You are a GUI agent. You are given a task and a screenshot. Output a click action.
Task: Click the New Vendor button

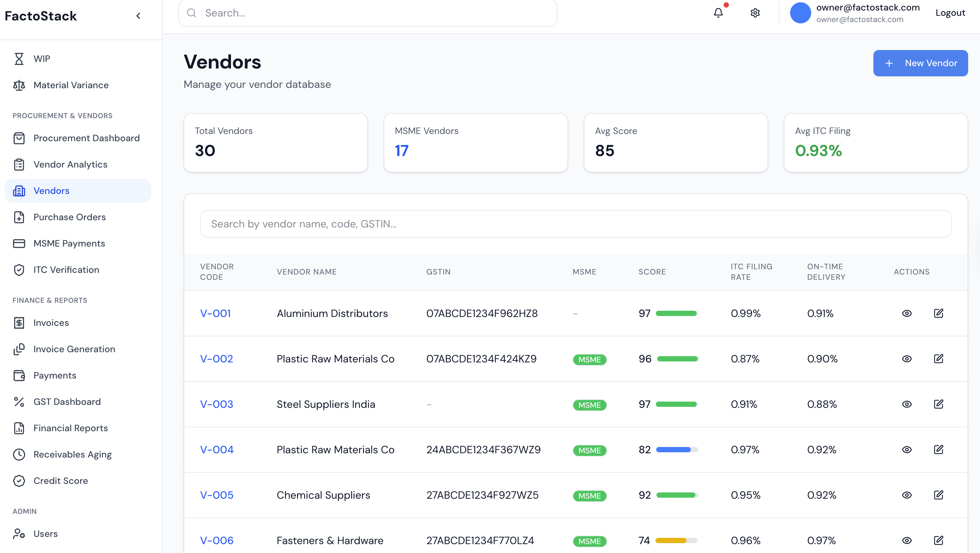point(920,63)
